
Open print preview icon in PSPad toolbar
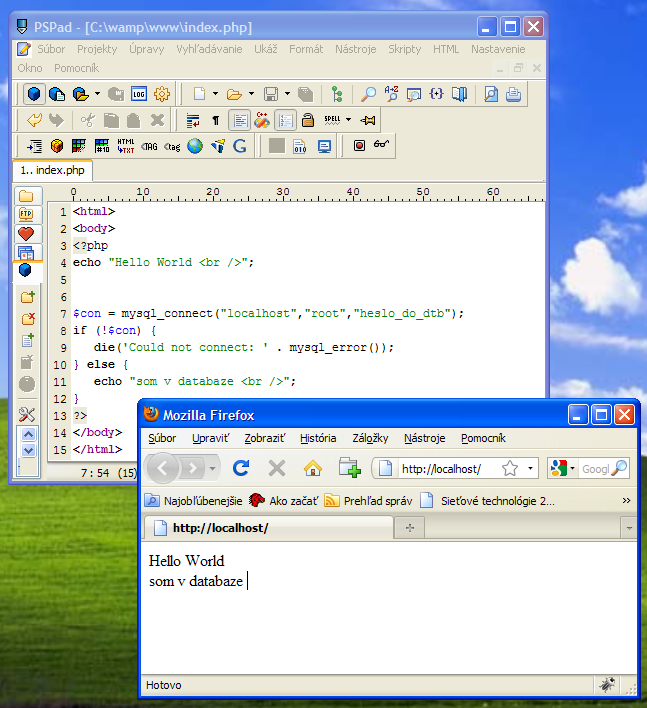click(x=491, y=94)
